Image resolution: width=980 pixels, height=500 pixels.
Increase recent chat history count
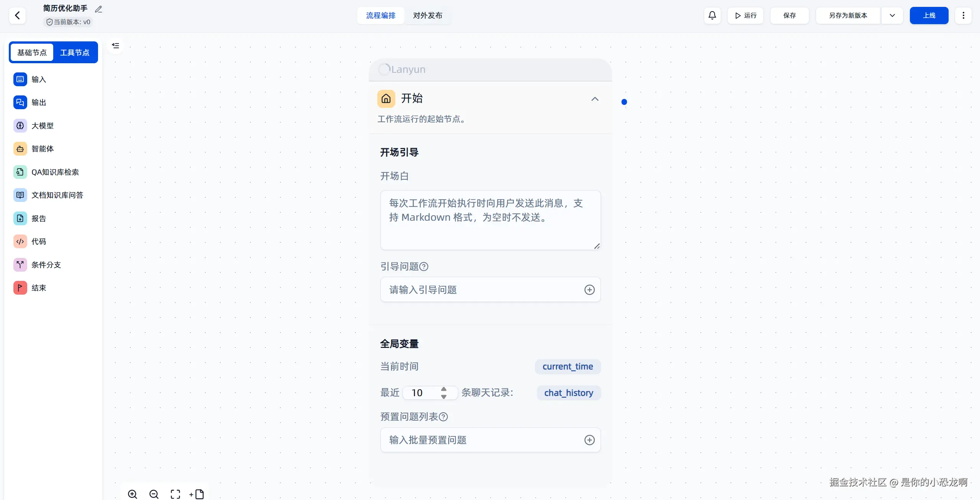click(x=443, y=389)
